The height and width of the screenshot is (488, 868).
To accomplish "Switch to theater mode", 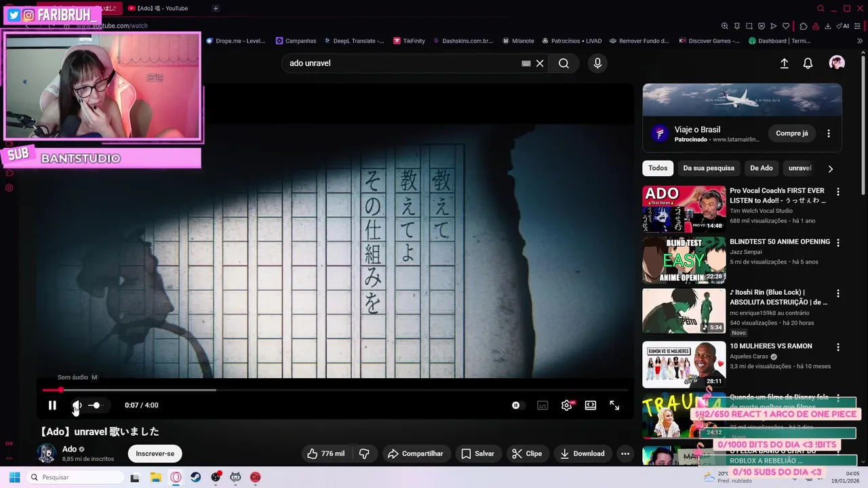I will tap(591, 405).
